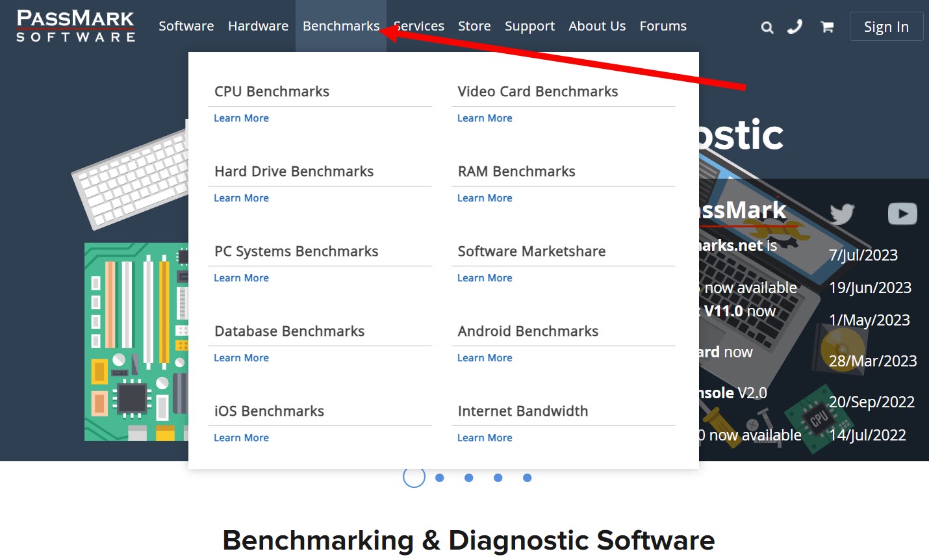Image resolution: width=929 pixels, height=560 pixels.
Task: Open the Software menu
Action: click(186, 26)
